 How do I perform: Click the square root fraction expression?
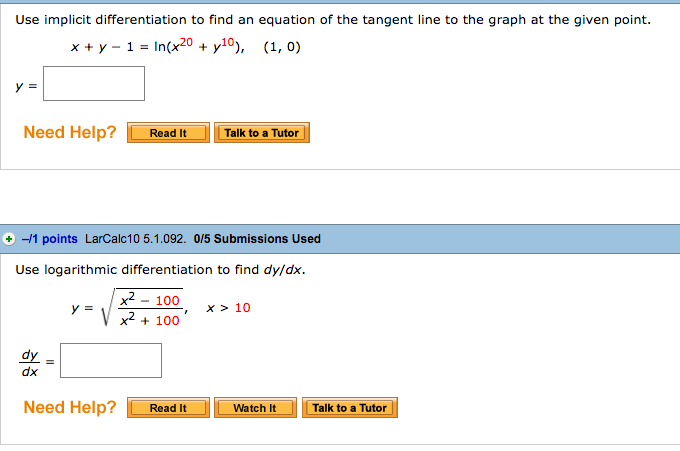pos(143,307)
